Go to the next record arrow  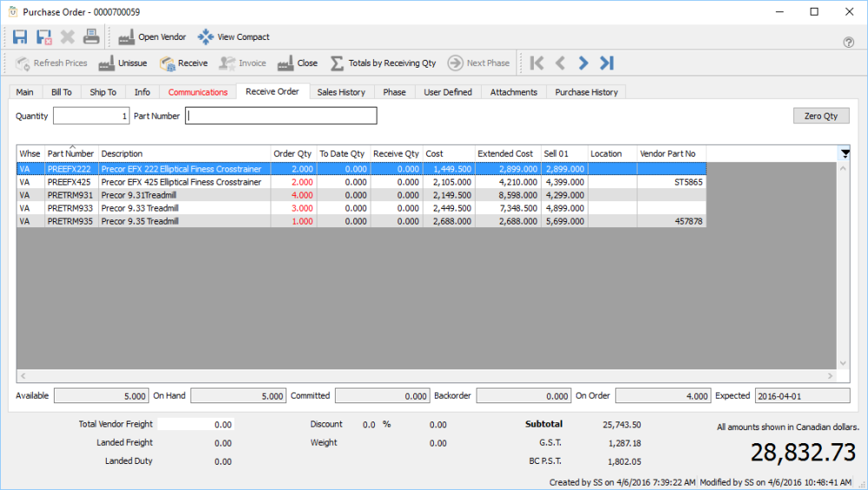(583, 63)
